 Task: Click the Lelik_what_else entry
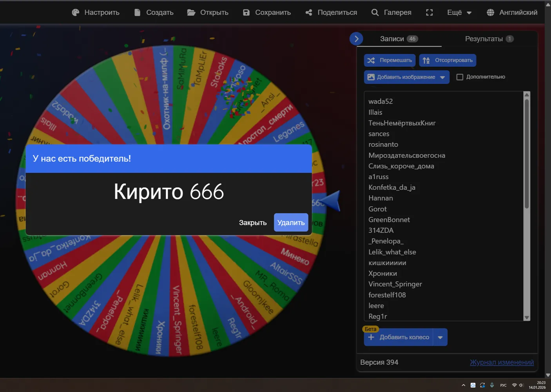(392, 252)
